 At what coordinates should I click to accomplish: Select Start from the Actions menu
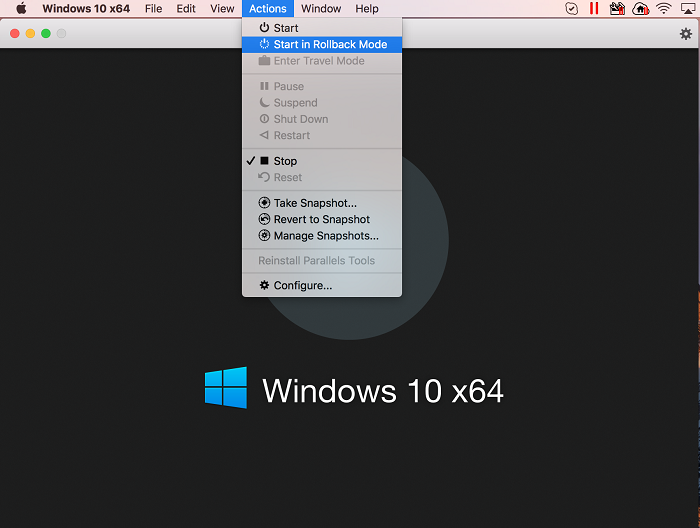click(285, 28)
